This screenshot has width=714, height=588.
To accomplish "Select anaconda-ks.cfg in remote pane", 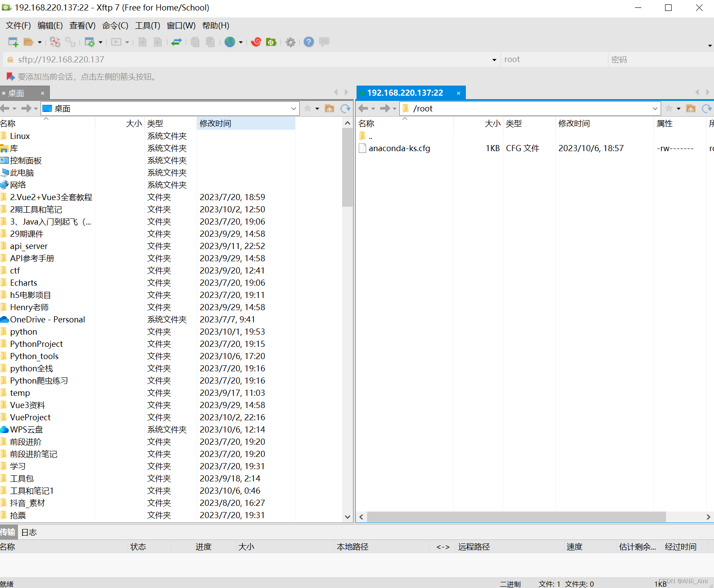I will [399, 149].
